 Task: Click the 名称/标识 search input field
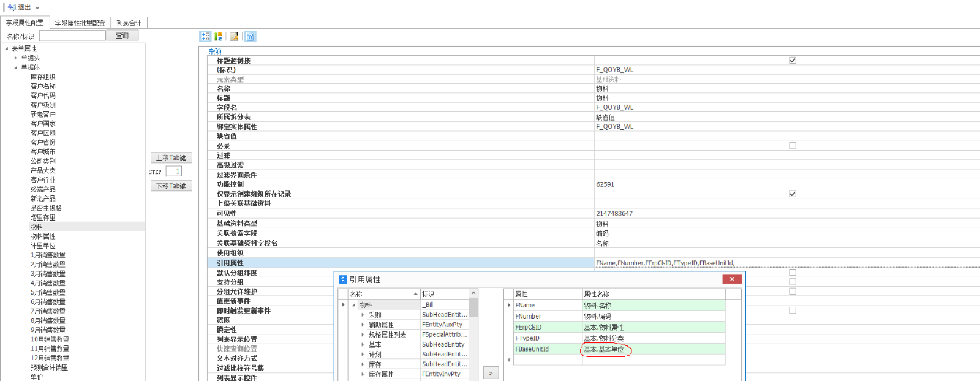click(x=72, y=36)
